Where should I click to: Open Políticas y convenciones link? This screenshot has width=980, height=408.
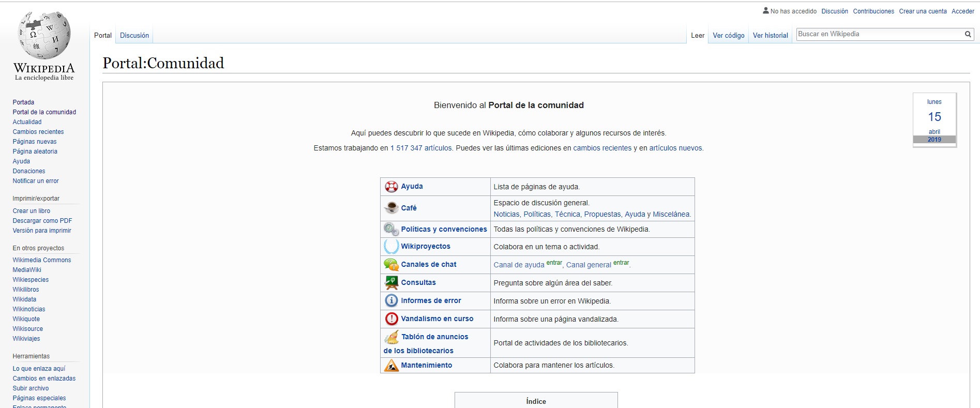tap(444, 229)
